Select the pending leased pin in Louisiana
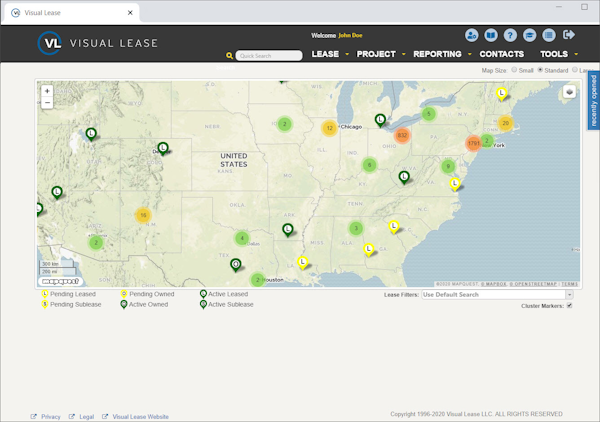The width and height of the screenshot is (600, 422). [x=303, y=262]
